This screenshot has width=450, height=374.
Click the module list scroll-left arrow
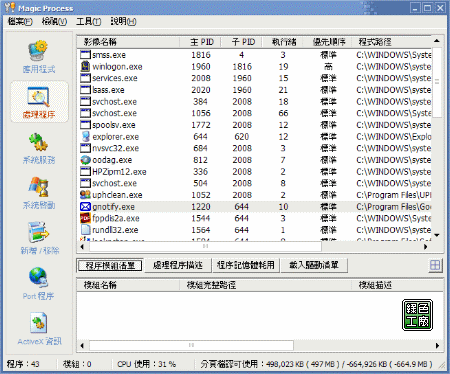point(82,345)
